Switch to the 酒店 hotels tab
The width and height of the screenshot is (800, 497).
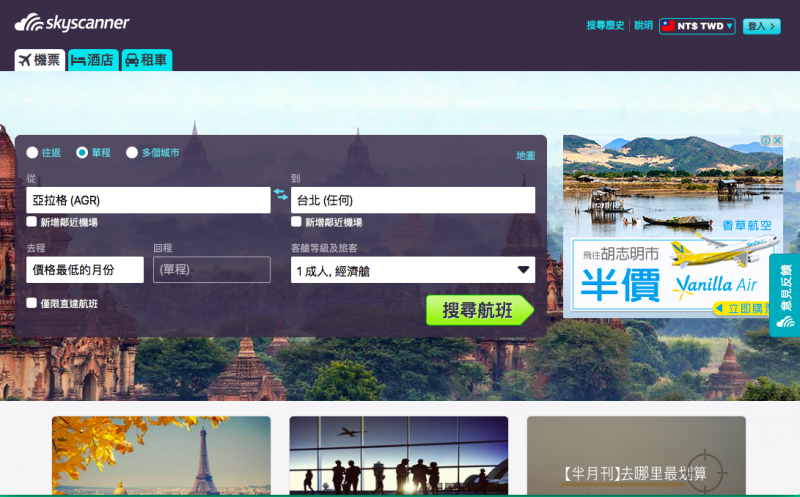pos(93,60)
